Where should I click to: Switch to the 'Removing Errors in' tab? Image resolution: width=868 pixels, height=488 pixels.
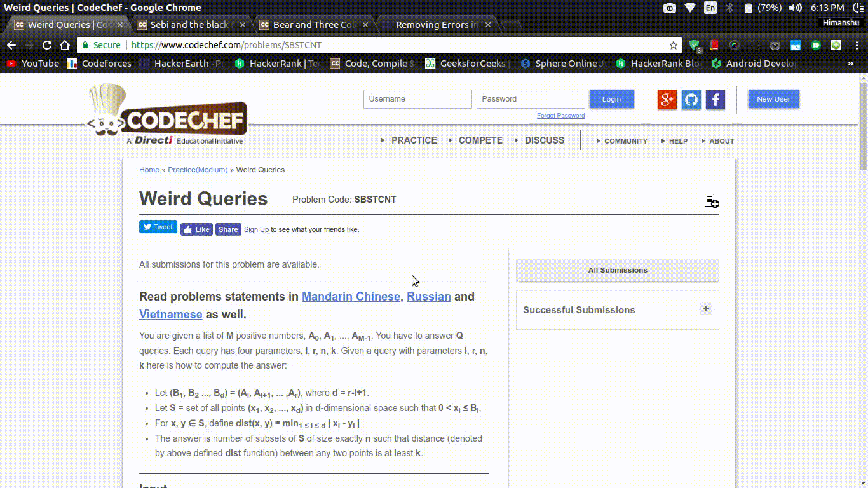[437, 25]
